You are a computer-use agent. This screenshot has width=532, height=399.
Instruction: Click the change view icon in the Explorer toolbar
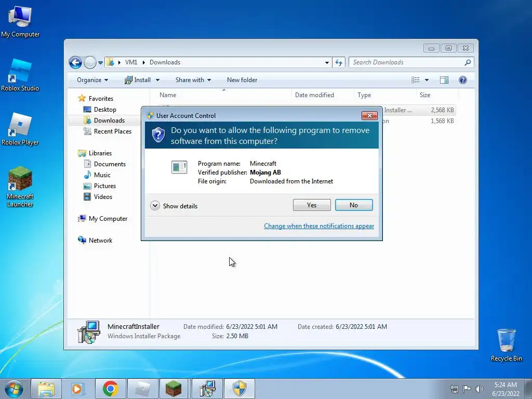tap(416, 80)
